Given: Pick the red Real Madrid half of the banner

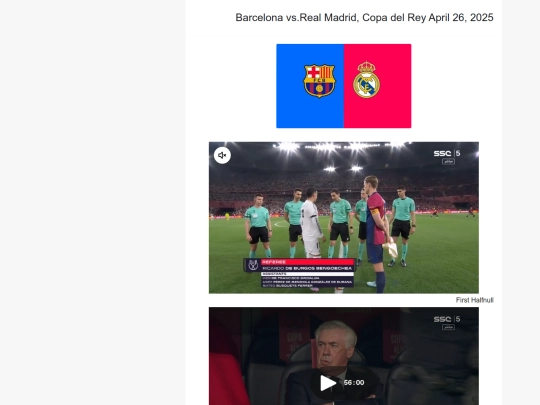Looking at the screenshot, I should 377,86.
